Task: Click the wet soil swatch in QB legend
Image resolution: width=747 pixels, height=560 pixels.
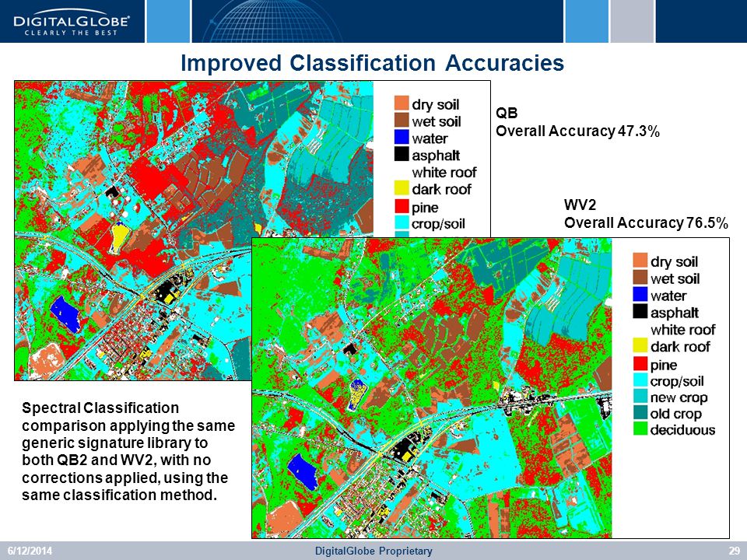Action: pyautogui.click(x=402, y=120)
